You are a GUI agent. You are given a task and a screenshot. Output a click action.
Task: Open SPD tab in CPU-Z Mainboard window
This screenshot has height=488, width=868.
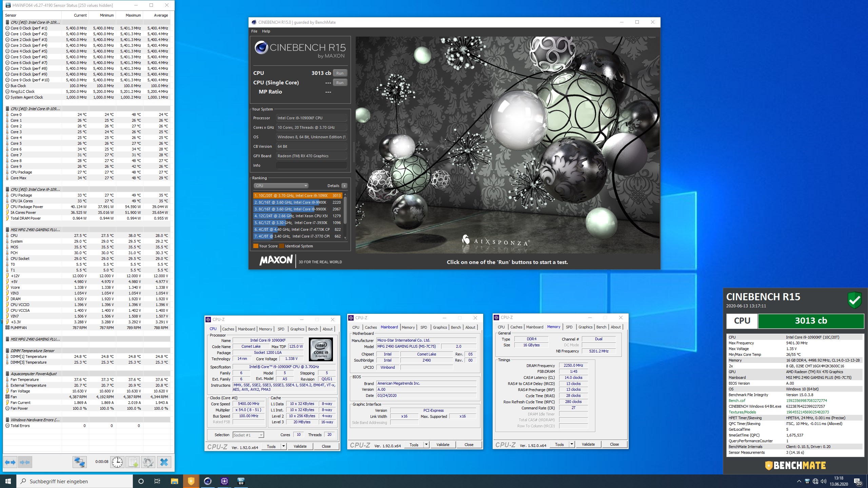click(424, 327)
